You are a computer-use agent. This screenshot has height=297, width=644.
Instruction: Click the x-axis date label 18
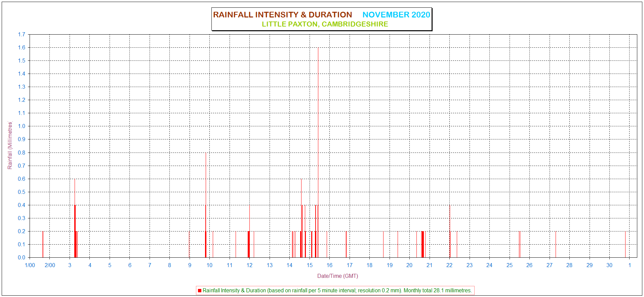tap(369, 265)
